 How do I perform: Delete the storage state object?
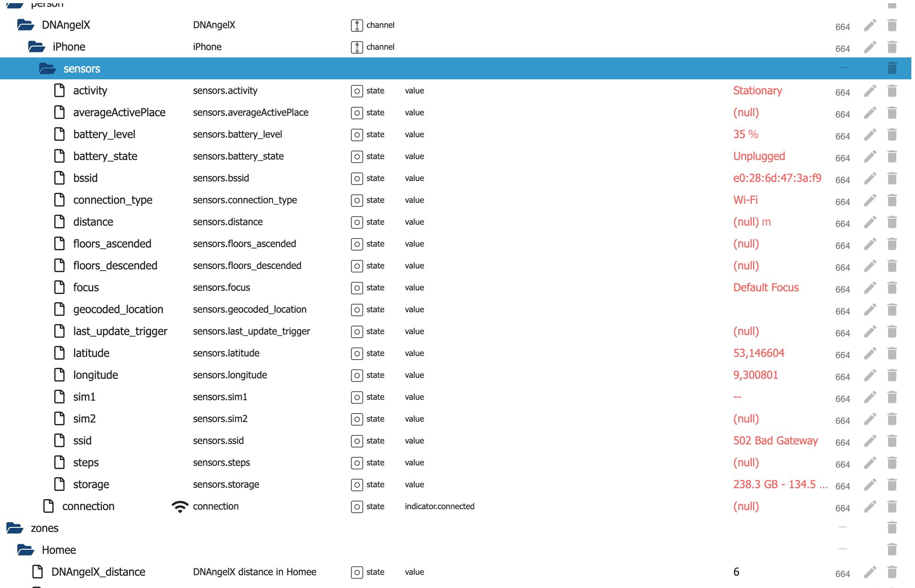tap(892, 485)
